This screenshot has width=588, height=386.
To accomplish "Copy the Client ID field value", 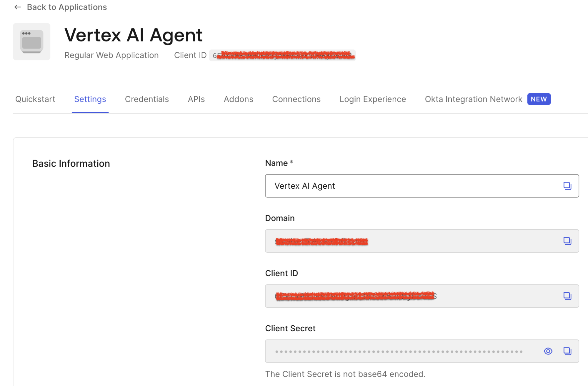I will coord(567,296).
